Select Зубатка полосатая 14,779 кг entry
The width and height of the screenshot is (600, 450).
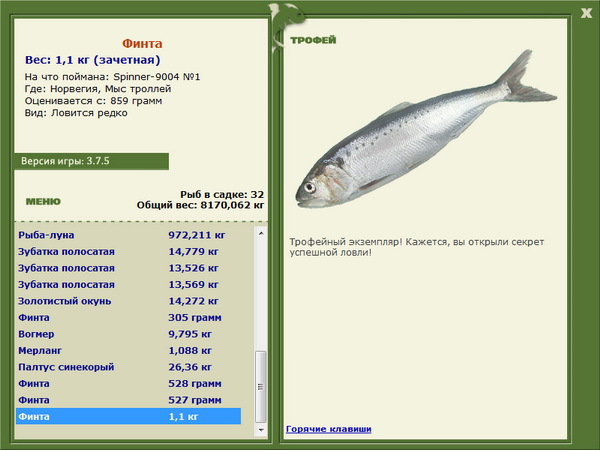click(x=129, y=251)
